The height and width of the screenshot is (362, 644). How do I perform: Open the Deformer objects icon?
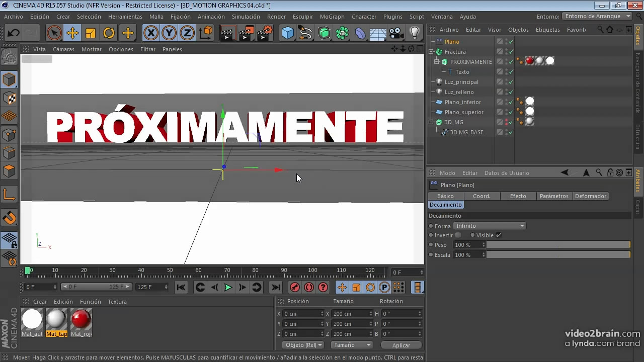360,33
